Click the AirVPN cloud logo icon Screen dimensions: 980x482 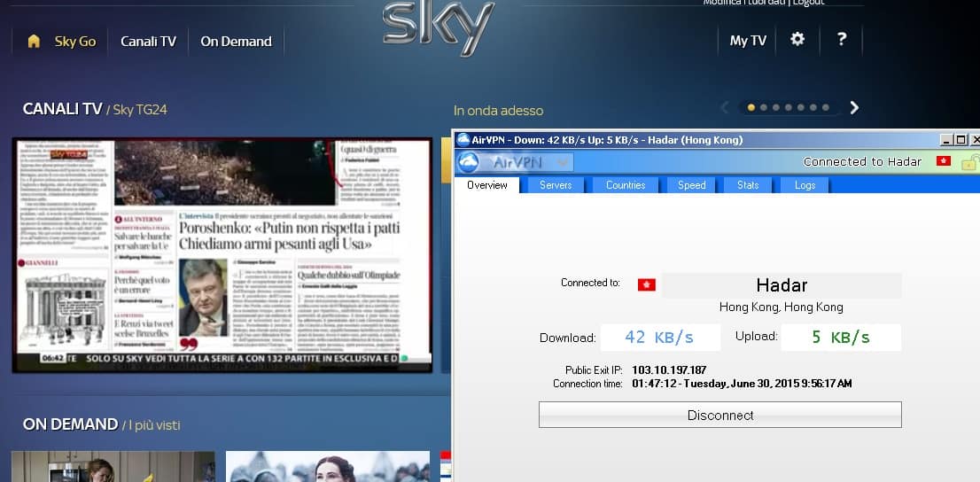click(x=468, y=162)
